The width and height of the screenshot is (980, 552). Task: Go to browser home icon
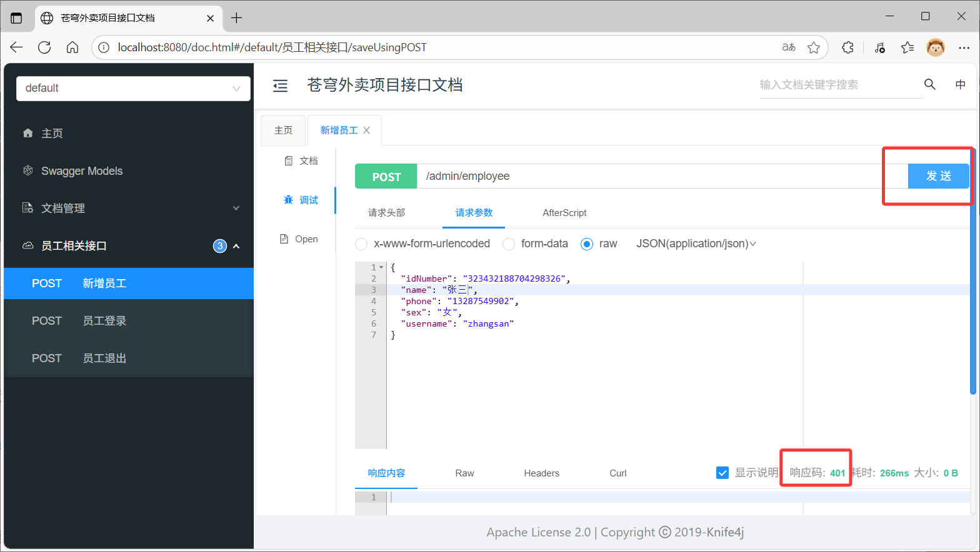72,47
